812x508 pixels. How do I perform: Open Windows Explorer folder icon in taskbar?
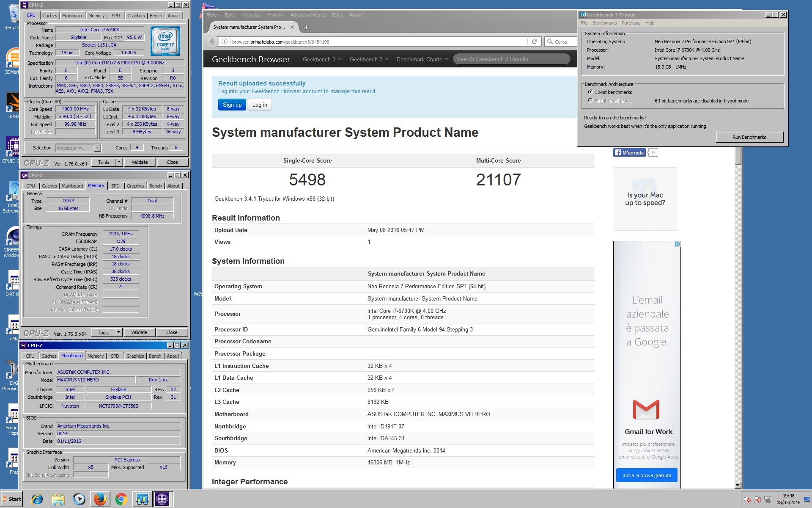58,500
